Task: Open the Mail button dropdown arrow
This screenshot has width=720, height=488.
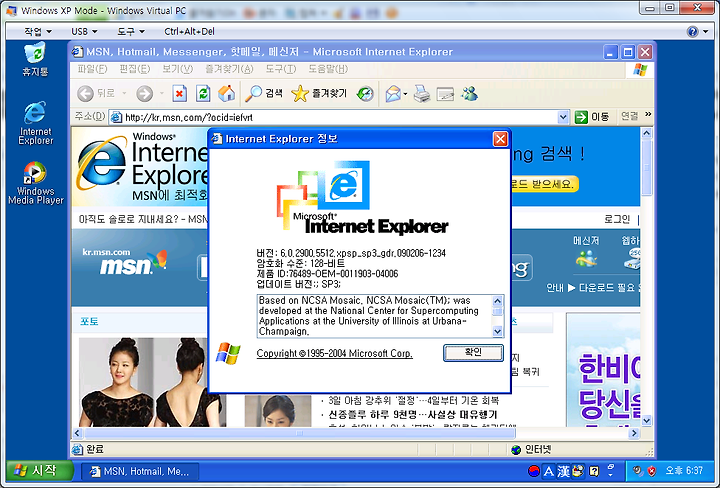Action: (405, 94)
